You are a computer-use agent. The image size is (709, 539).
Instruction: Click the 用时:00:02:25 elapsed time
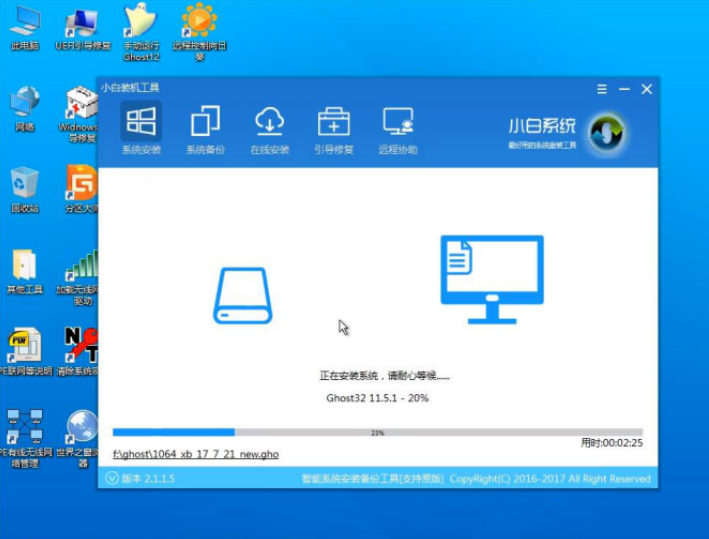tap(611, 443)
